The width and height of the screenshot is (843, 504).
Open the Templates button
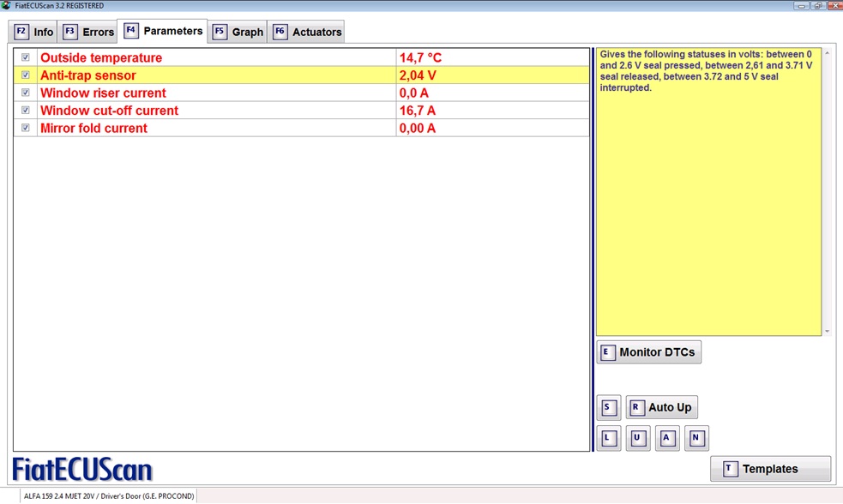[769, 469]
